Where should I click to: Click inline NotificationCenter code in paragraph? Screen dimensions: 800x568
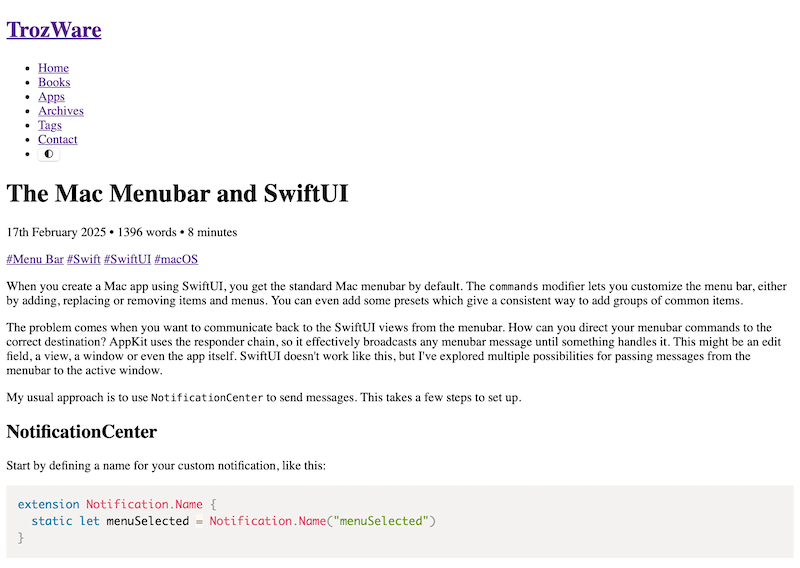coord(207,398)
